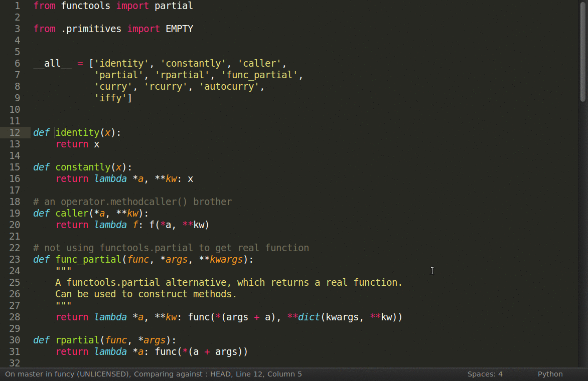Click 'Line 12, Column 5' in the status bar
This screenshot has height=381, width=588.
(269, 374)
